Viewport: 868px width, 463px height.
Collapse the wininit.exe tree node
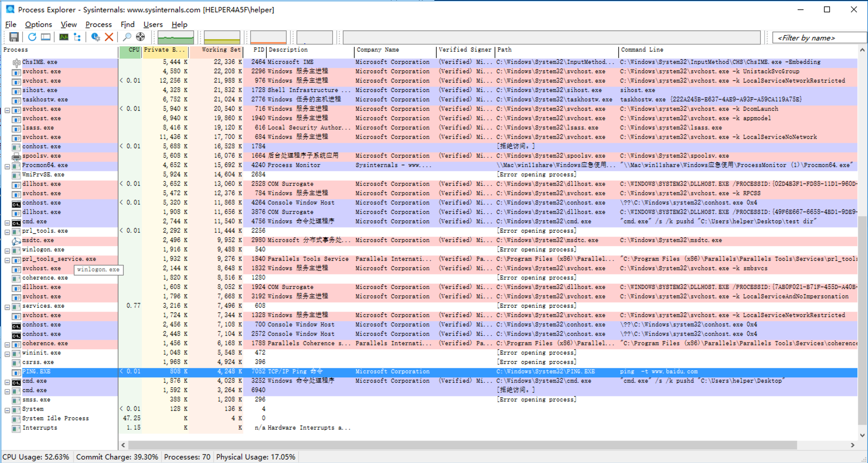pyautogui.click(x=7, y=354)
